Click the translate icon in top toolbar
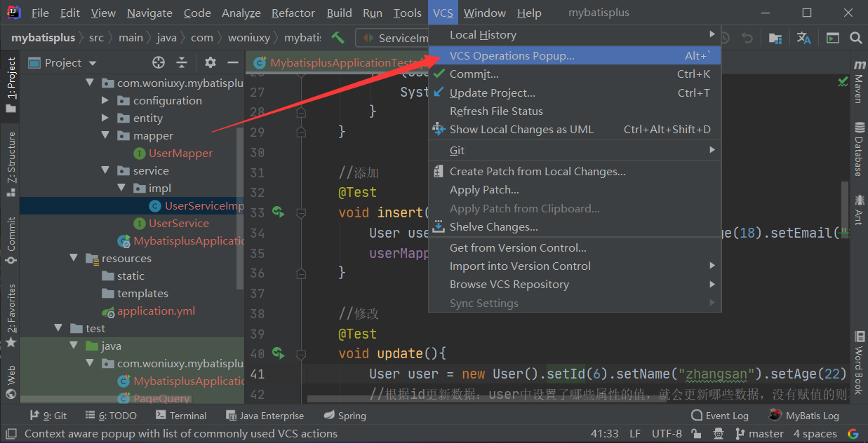The height and width of the screenshot is (443, 868). tap(804, 38)
